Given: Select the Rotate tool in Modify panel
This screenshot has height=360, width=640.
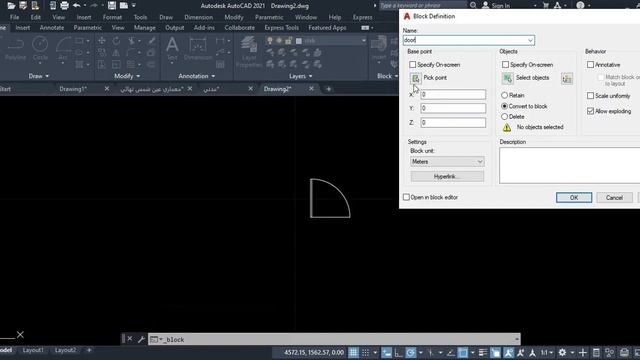Looking at the screenshot, I should pos(116,40).
